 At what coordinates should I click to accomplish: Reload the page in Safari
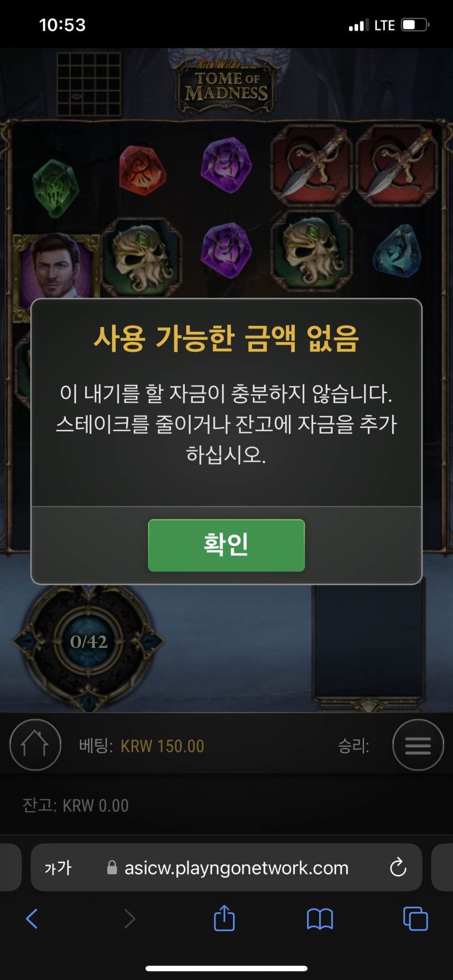tap(398, 867)
